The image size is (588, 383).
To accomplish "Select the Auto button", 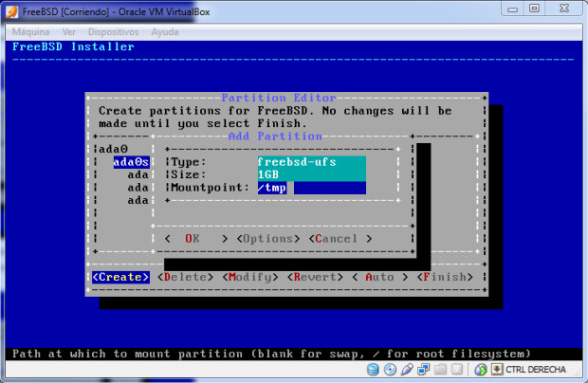I will coord(380,278).
